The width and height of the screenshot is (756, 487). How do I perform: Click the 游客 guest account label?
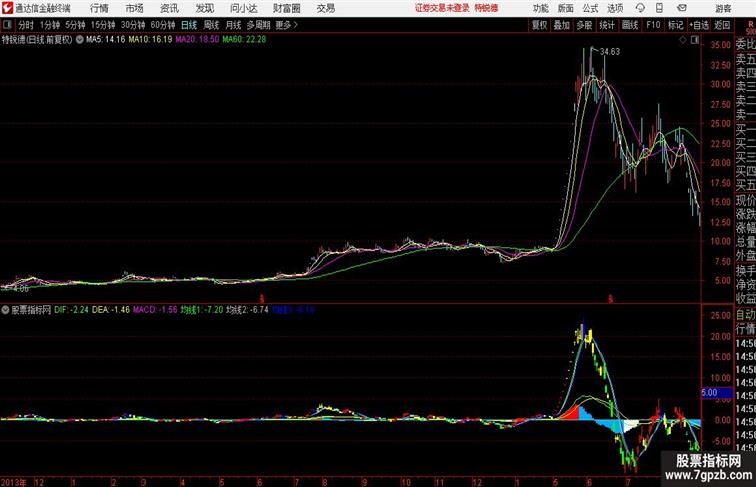[x=723, y=8]
